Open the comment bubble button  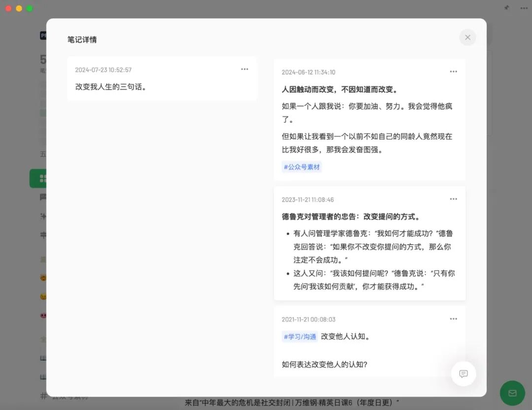point(464,374)
